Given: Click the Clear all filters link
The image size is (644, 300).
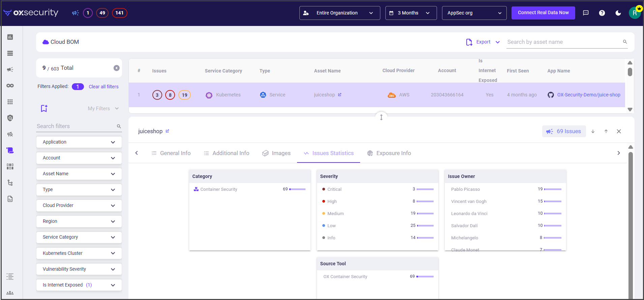Looking at the screenshot, I should point(104,87).
